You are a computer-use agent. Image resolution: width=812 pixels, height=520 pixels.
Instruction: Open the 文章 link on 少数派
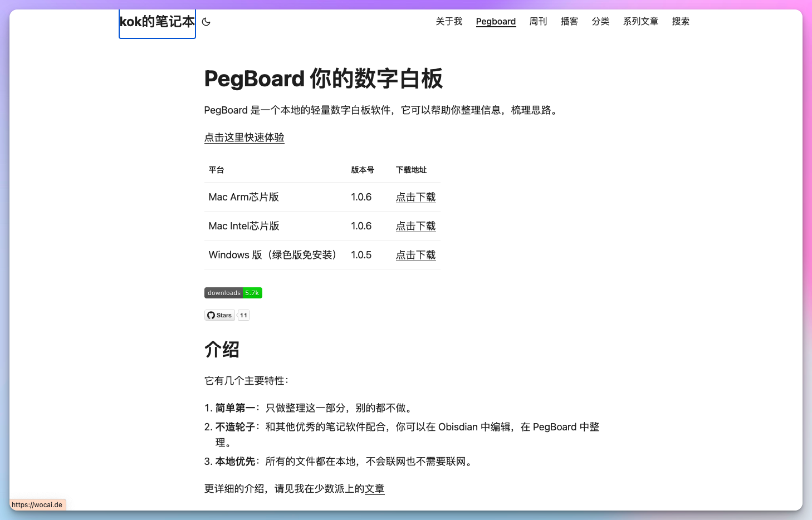click(374, 489)
